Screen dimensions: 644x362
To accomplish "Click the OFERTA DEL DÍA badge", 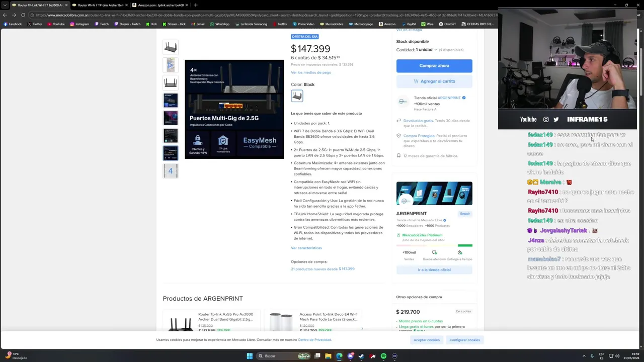I will [305, 37].
